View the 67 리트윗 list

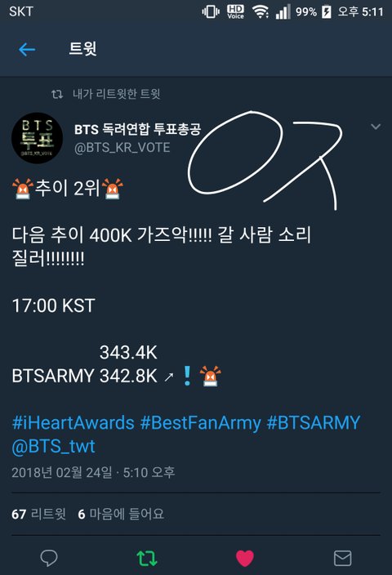pos(38,514)
